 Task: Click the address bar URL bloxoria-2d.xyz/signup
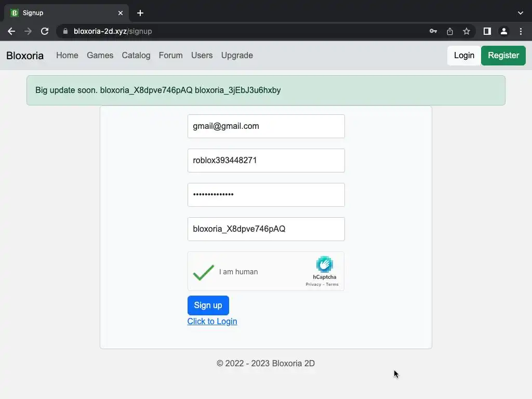pos(113,31)
